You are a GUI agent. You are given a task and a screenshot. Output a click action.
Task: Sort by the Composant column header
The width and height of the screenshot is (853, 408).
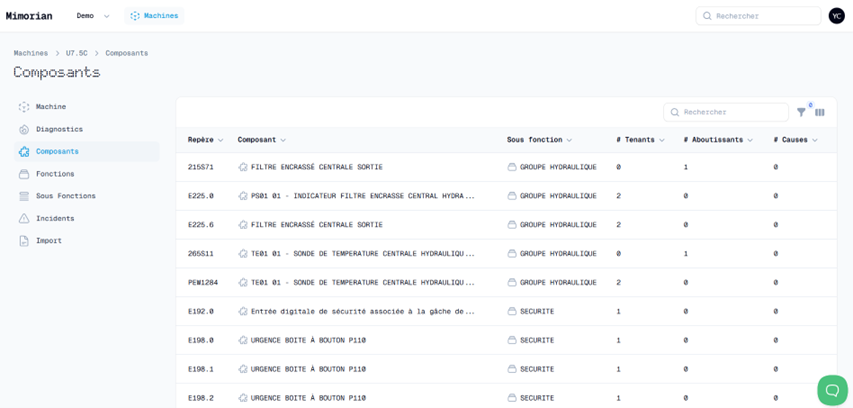[x=262, y=140]
